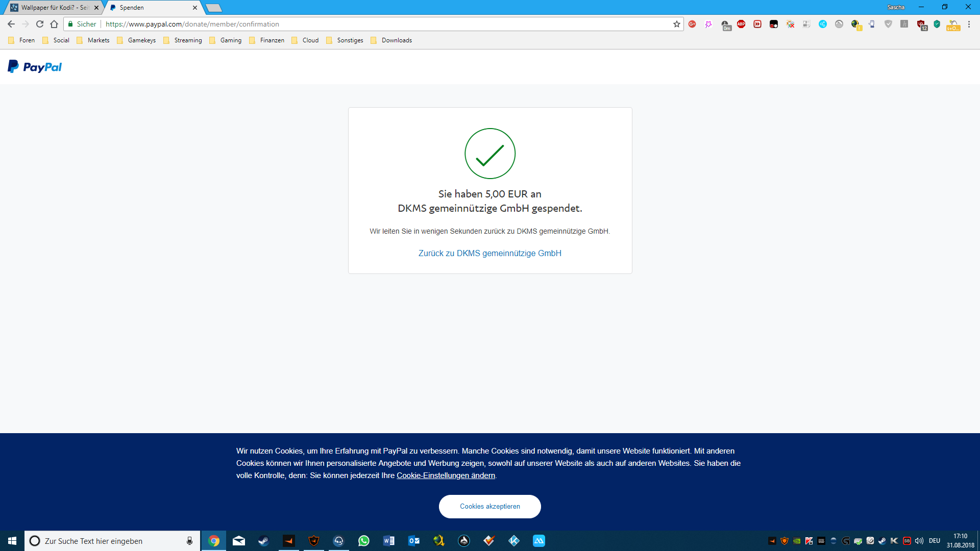Click the 'Sascha' profile button
Screen dimensions: 980x551
click(x=896, y=7)
